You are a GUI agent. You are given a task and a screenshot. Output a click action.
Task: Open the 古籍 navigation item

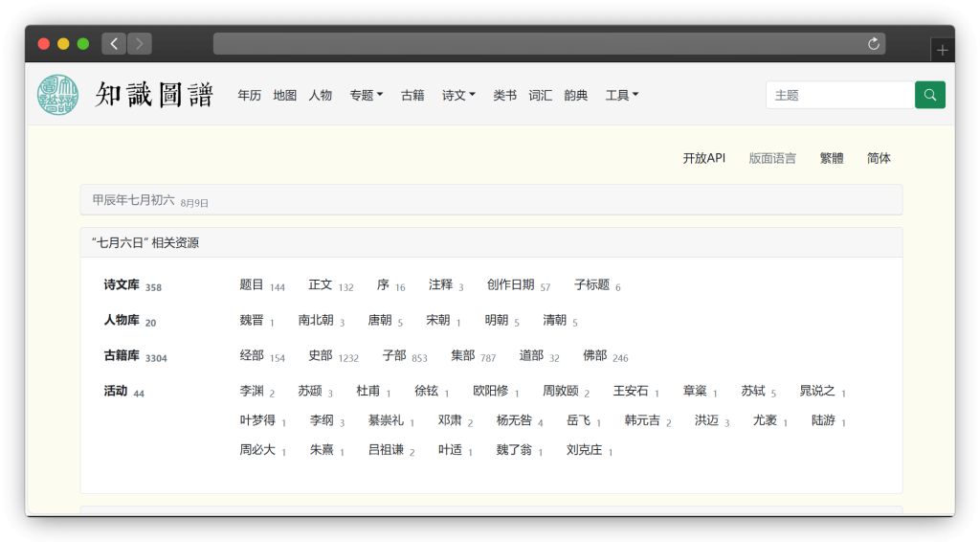pyautogui.click(x=412, y=96)
